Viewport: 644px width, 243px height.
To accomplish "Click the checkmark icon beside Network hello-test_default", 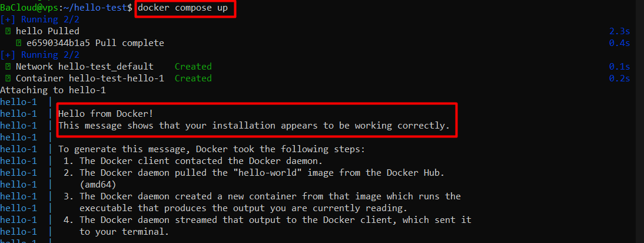I will (8, 67).
